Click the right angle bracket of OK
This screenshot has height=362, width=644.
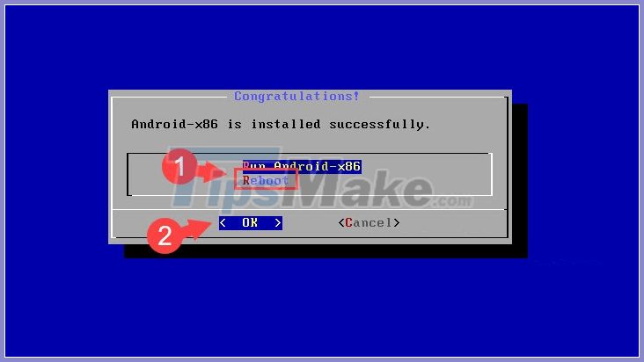[278, 222]
